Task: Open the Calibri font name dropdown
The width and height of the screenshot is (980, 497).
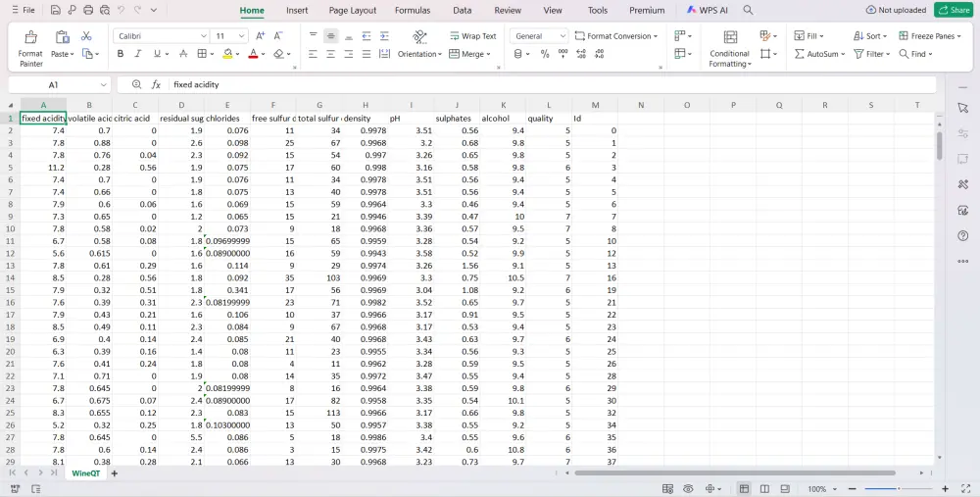Action: (203, 36)
